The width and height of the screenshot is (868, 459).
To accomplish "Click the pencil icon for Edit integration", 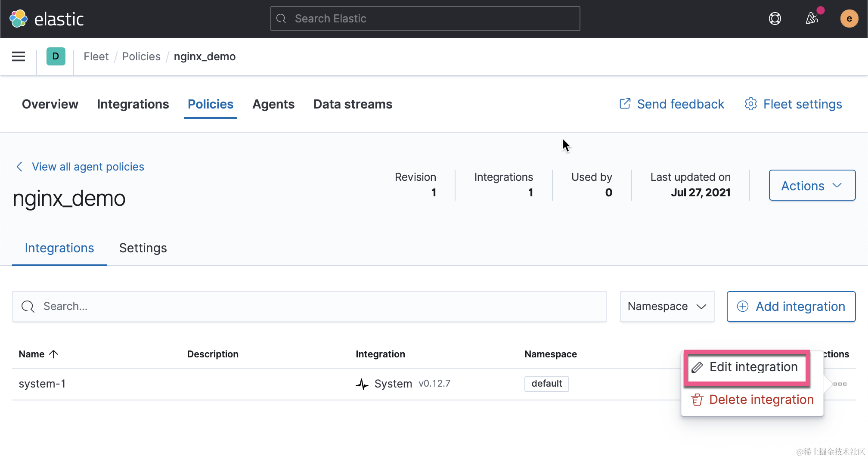I will [697, 367].
